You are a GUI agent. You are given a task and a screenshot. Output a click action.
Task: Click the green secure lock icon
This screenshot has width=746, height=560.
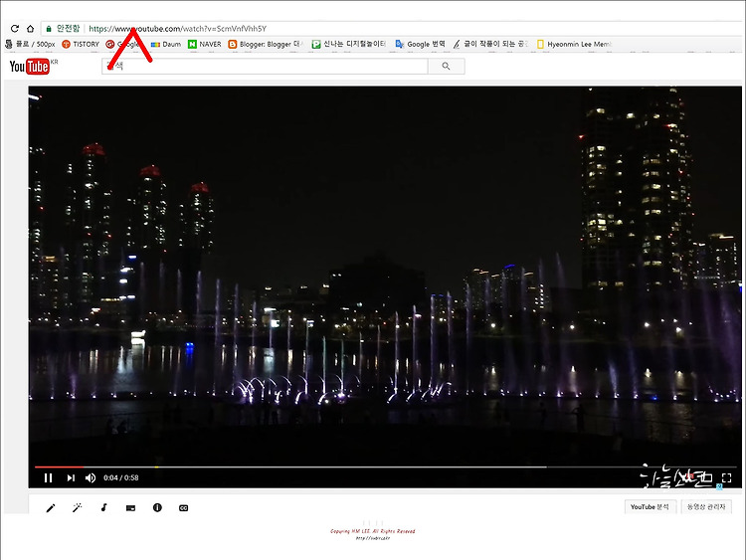pos(49,29)
